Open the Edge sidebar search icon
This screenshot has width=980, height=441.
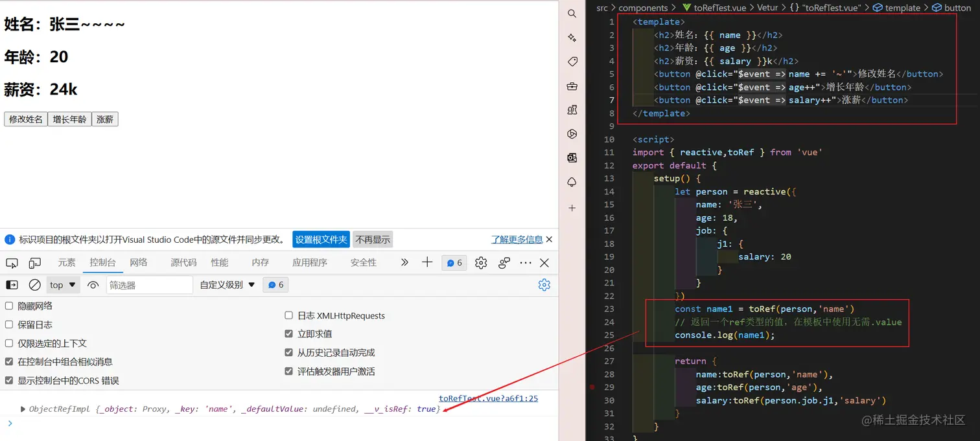pos(572,14)
